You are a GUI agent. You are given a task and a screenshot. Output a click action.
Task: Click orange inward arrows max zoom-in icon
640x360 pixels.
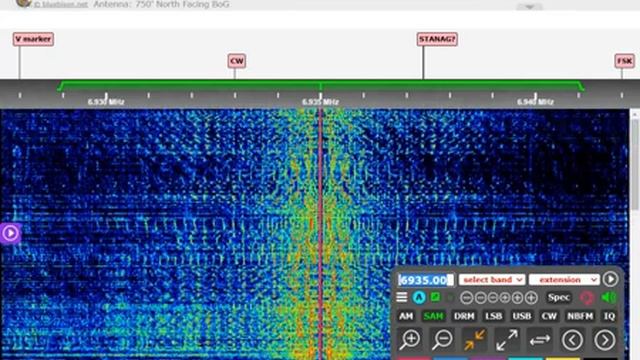tap(474, 340)
